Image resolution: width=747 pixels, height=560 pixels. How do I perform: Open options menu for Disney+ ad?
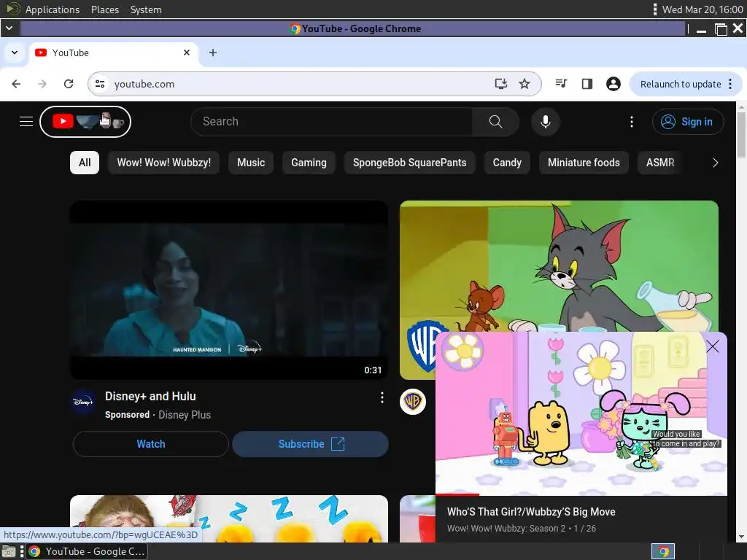pos(382,397)
